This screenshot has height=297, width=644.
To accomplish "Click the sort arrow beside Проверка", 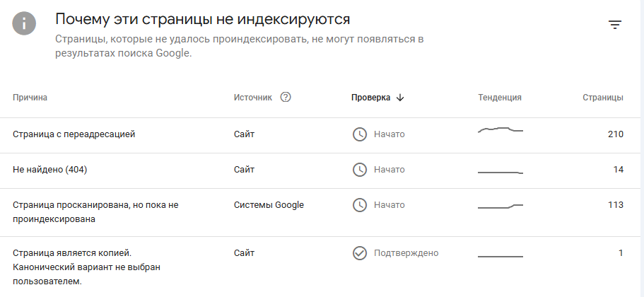I will [x=400, y=98].
